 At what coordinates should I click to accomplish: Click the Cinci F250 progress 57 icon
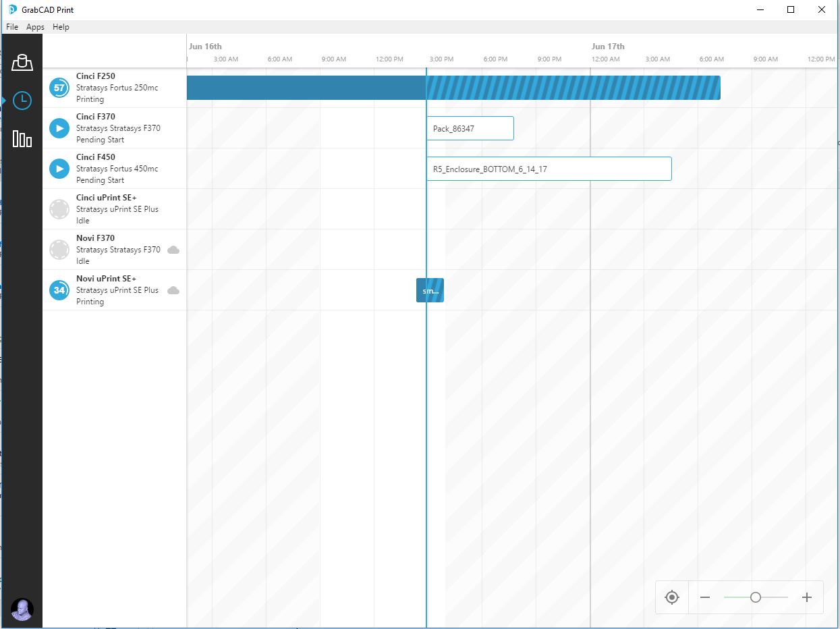click(x=59, y=88)
